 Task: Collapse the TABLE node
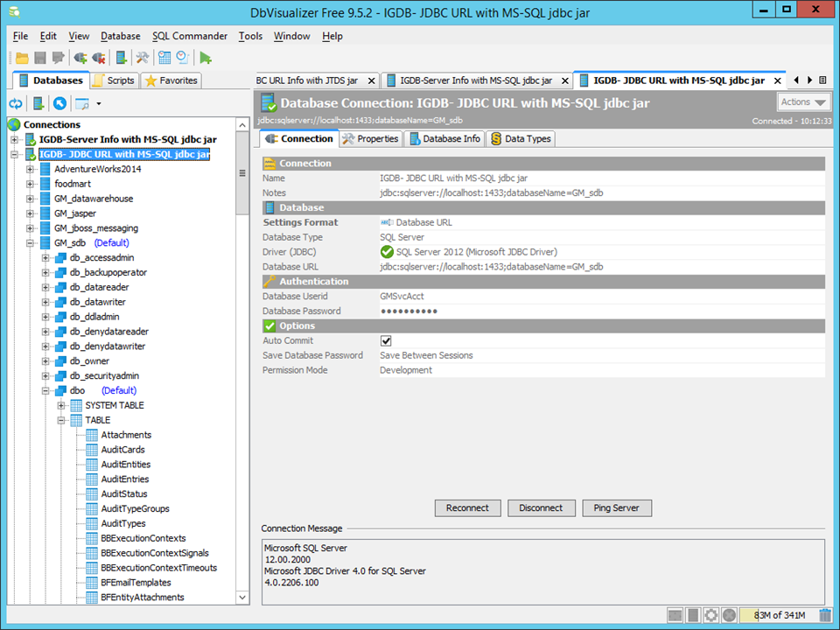pyautogui.click(x=61, y=421)
